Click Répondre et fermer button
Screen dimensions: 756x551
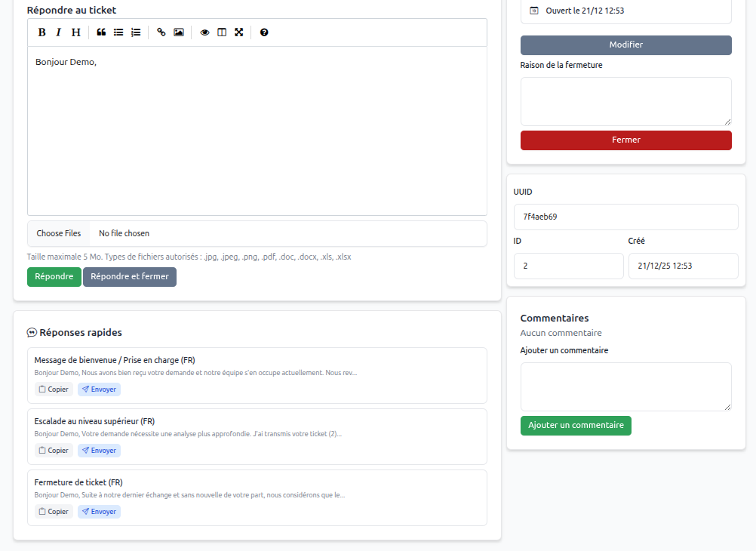(x=130, y=277)
